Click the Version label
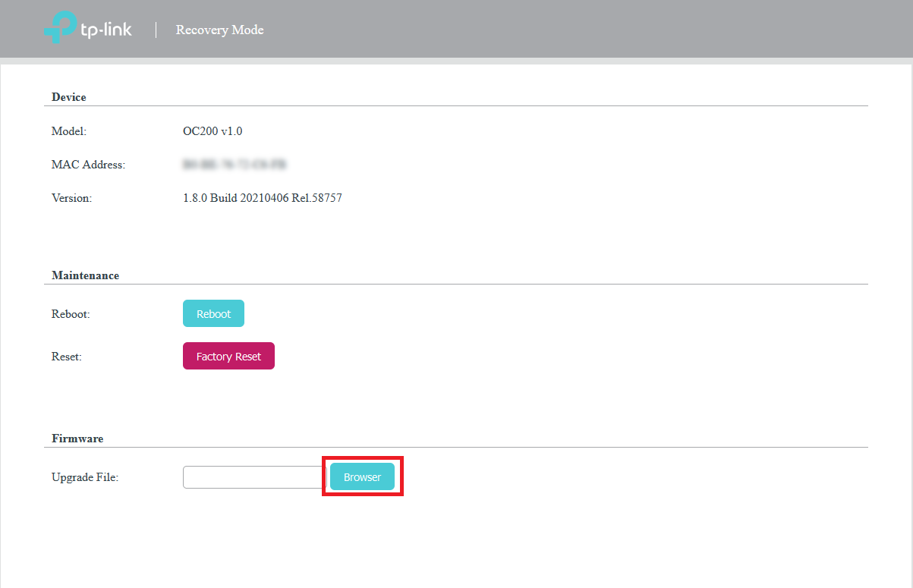The image size is (913, 588). click(71, 198)
